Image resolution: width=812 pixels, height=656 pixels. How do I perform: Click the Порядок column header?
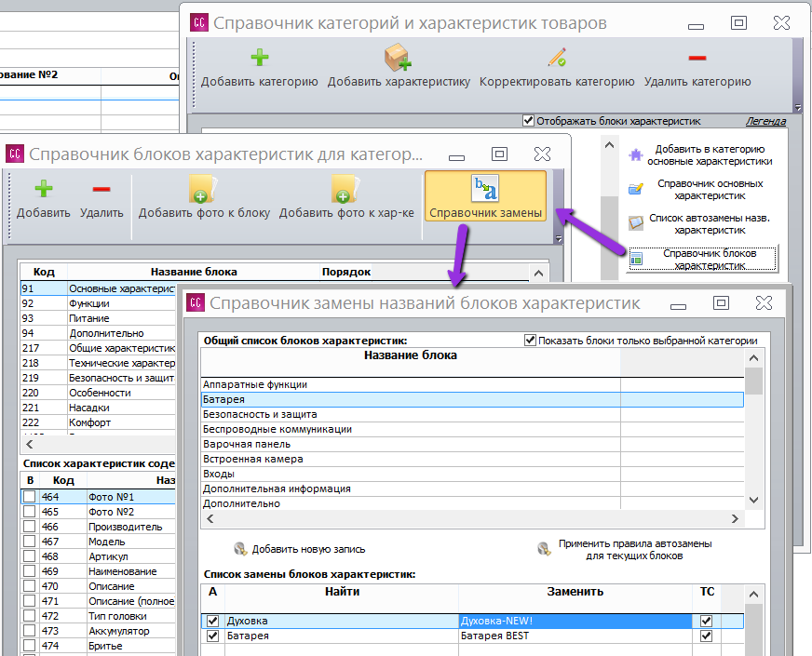click(345, 272)
